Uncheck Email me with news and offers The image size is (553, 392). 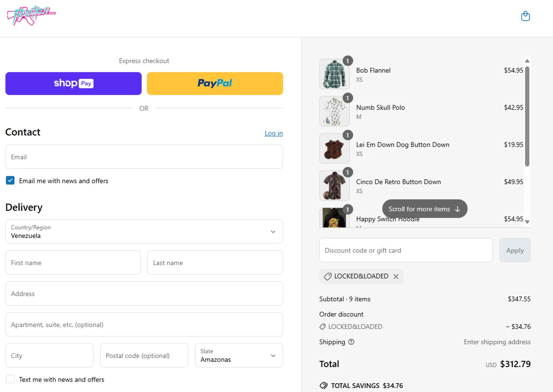[x=10, y=180]
